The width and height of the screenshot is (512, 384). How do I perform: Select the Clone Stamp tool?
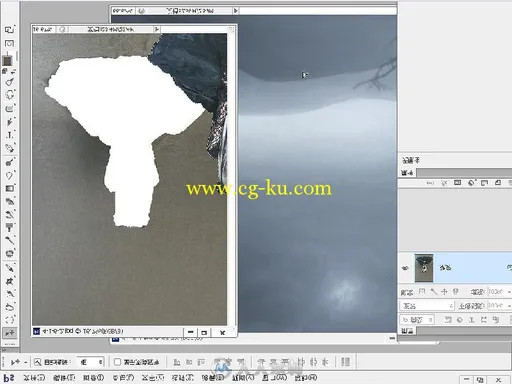[x=10, y=227]
